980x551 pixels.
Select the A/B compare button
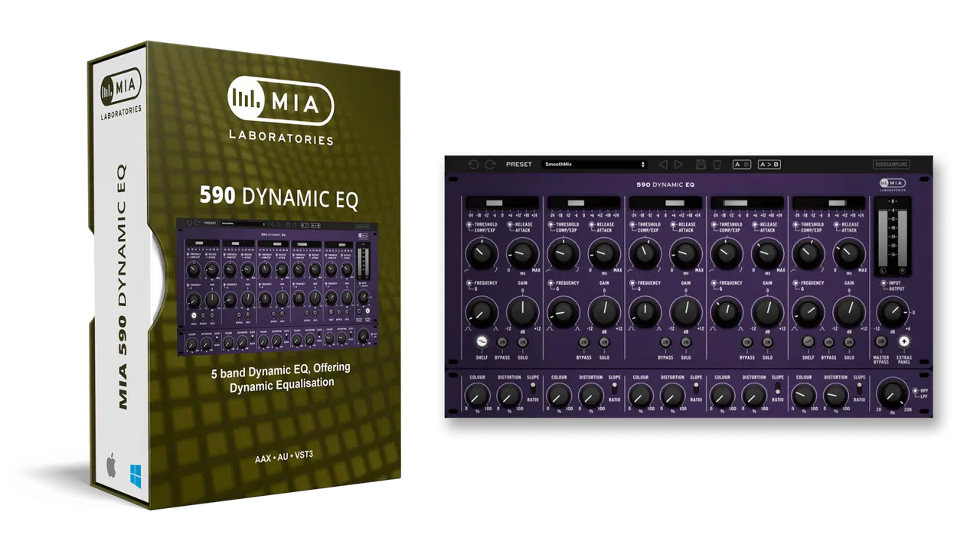pyautogui.click(x=742, y=165)
